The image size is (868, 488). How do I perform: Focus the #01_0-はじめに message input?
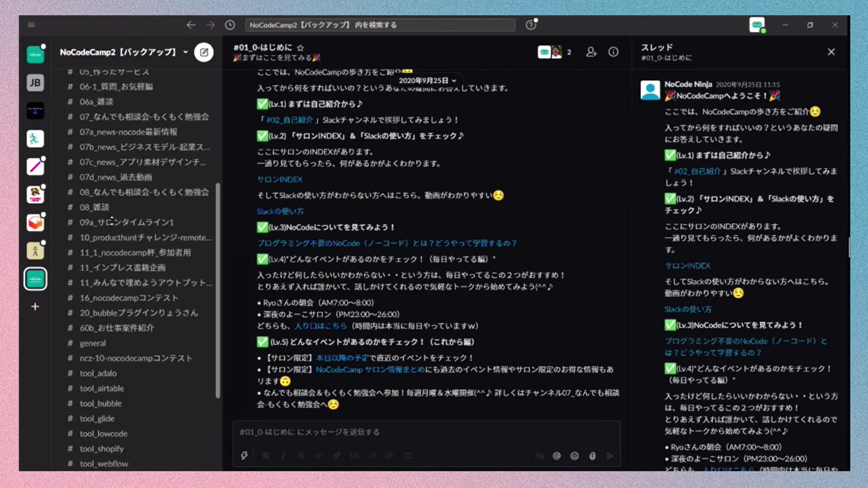coord(427,432)
